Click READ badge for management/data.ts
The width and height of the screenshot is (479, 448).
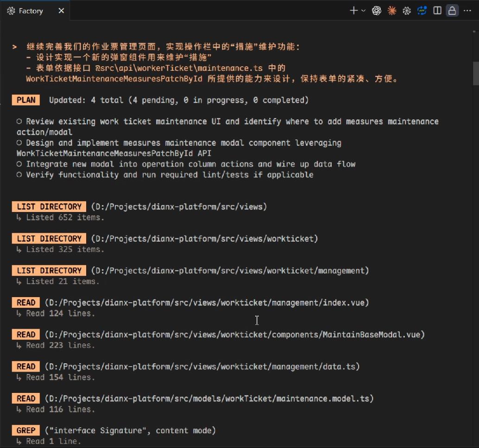tap(26, 367)
